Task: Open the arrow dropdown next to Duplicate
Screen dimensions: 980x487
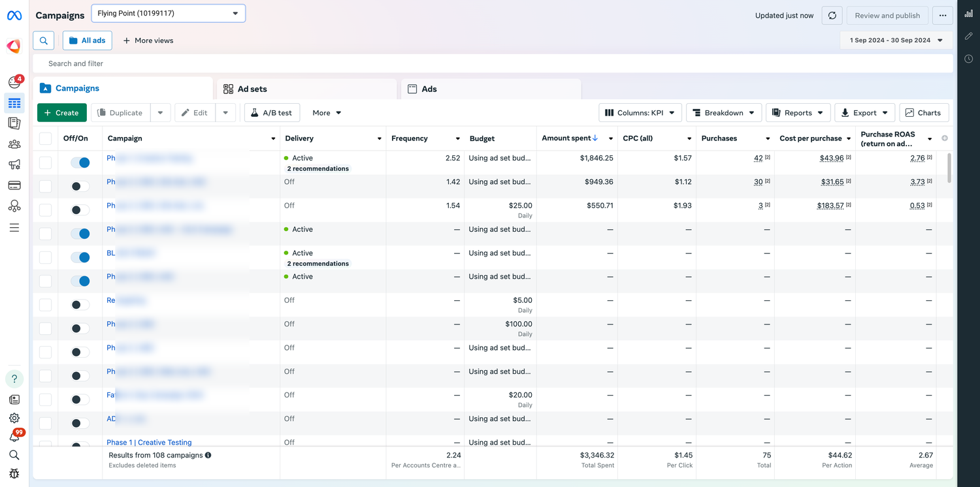Action: point(160,113)
